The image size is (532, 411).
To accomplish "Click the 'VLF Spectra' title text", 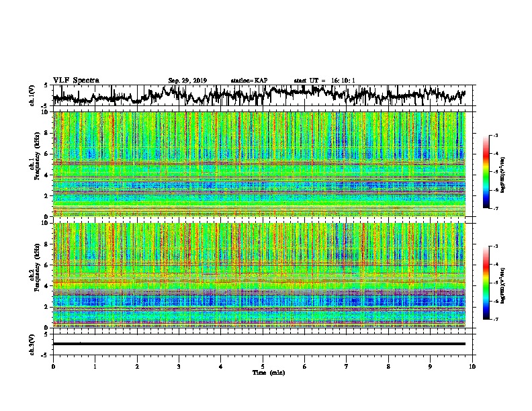I will pos(76,81).
